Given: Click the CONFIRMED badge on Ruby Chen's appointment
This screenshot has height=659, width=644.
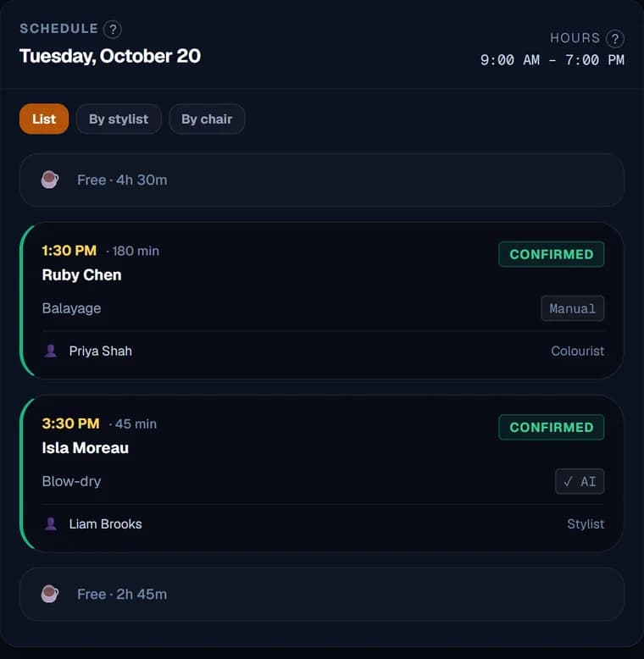Looking at the screenshot, I should pyautogui.click(x=552, y=254).
